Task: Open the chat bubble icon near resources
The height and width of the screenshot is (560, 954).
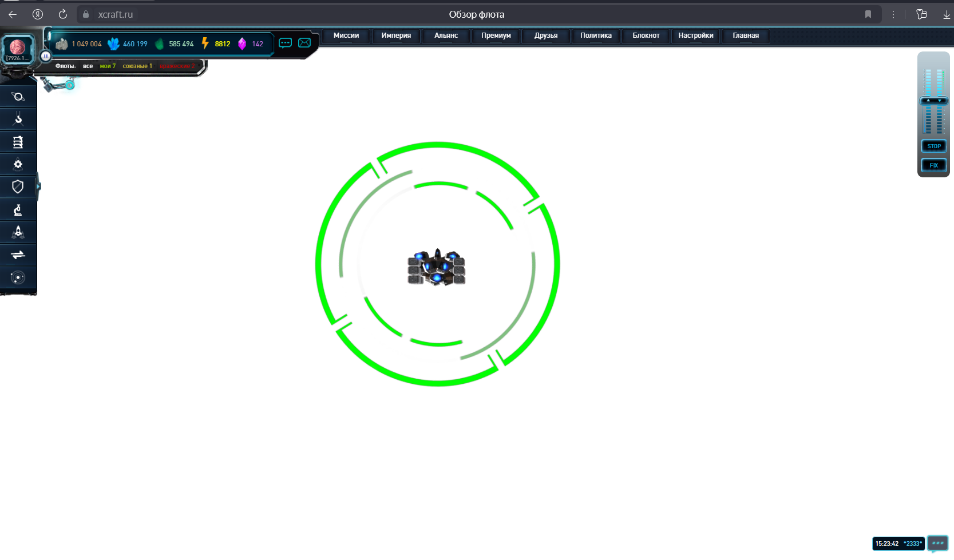Action: click(285, 43)
